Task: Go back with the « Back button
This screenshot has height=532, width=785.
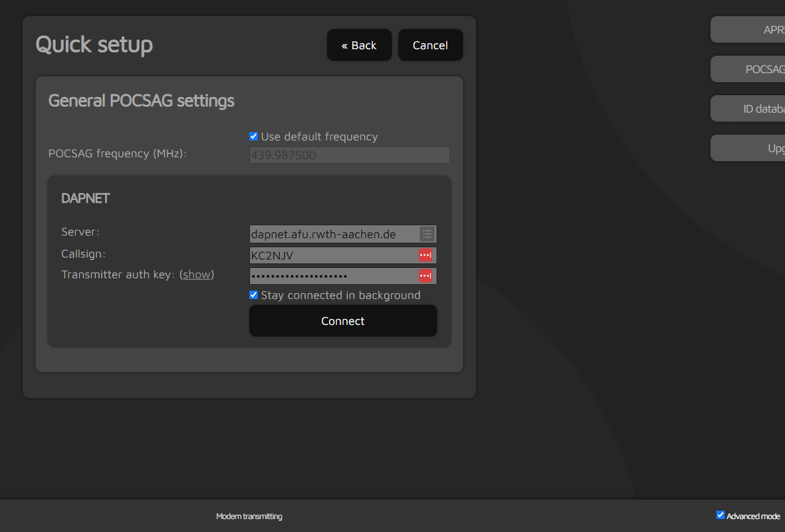Action: tap(359, 45)
